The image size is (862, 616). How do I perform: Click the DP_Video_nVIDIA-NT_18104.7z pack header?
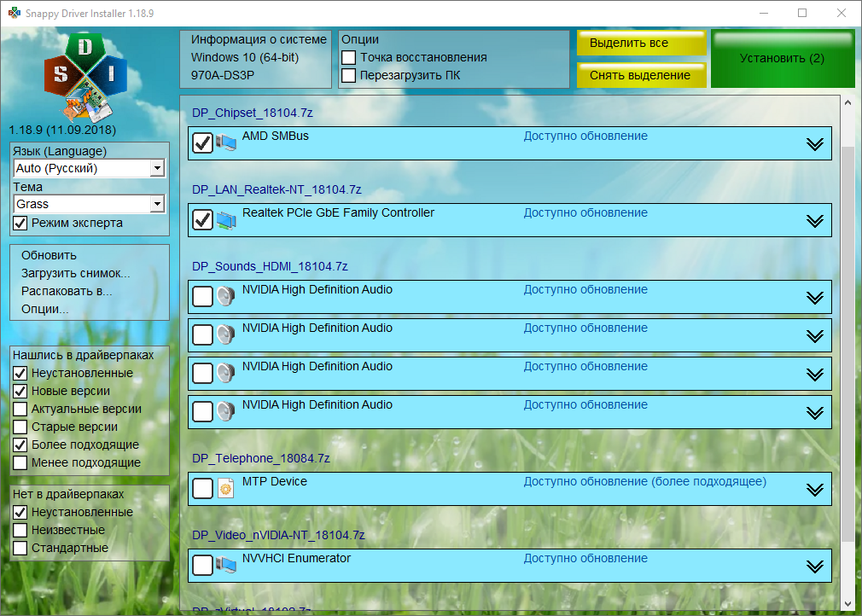pyautogui.click(x=278, y=535)
